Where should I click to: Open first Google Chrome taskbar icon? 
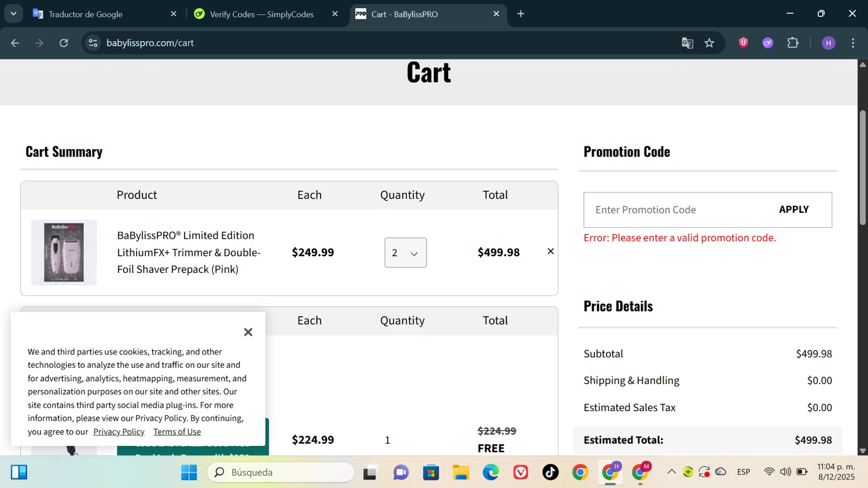coord(580,472)
